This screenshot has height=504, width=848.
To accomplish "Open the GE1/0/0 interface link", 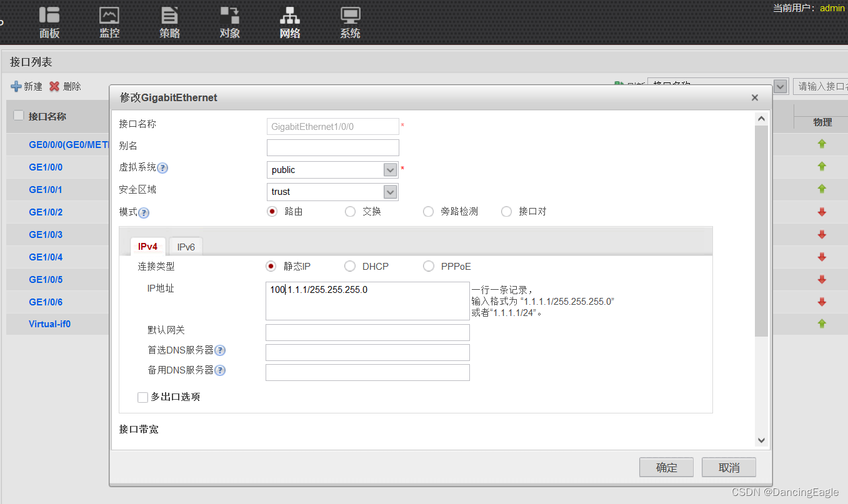I will (46, 167).
